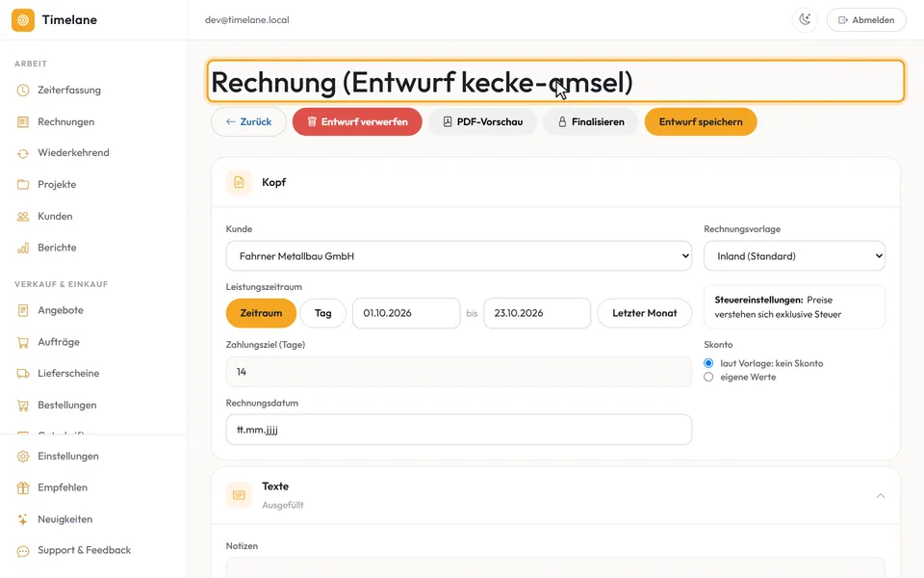
Task: Click the chat bubble icon beside Support & Feedback
Action: click(23, 551)
